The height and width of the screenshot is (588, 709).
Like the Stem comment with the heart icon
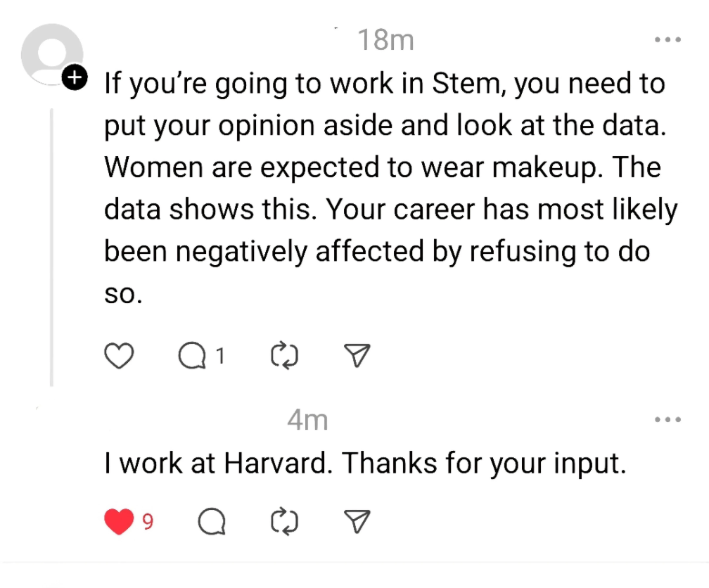click(x=118, y=355)
